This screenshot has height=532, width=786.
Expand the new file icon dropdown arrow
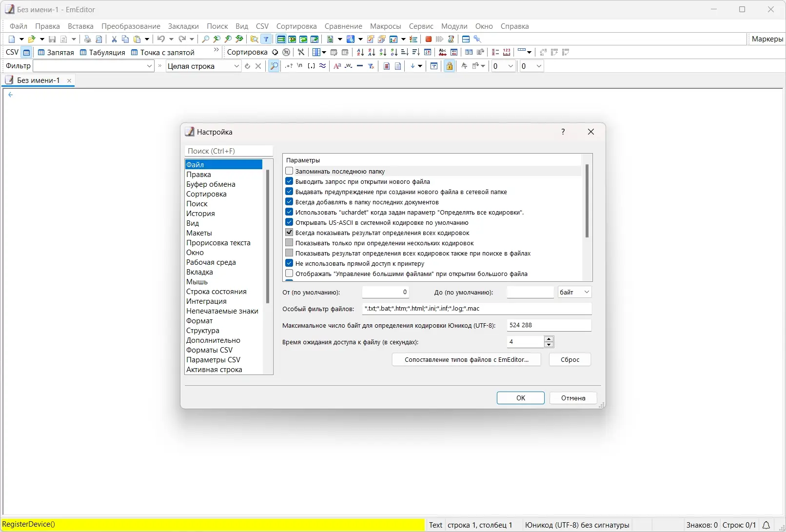(x=21, y=39)
